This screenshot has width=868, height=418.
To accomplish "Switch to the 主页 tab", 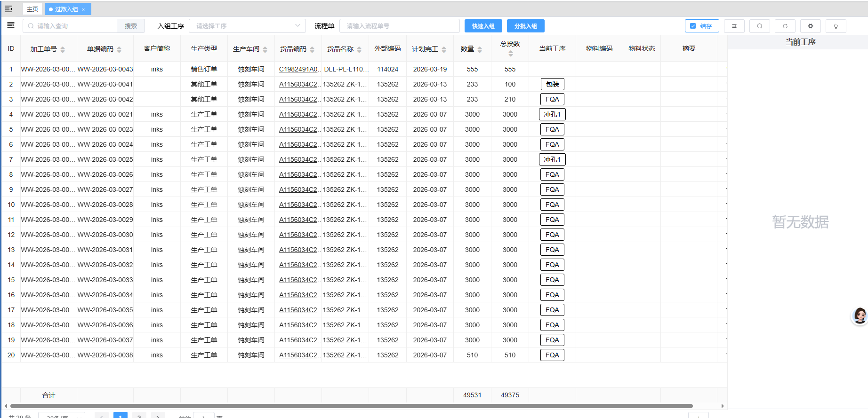I will pos(32,9).
